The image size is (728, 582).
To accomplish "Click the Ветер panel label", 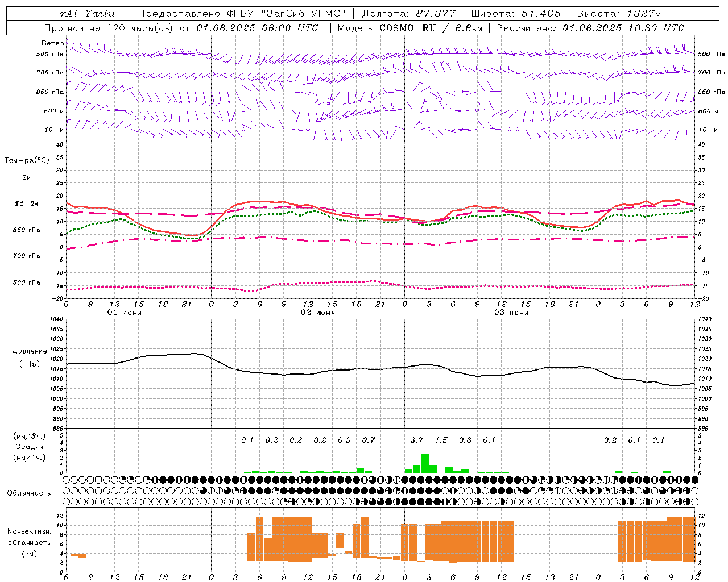I will point(52,43).
